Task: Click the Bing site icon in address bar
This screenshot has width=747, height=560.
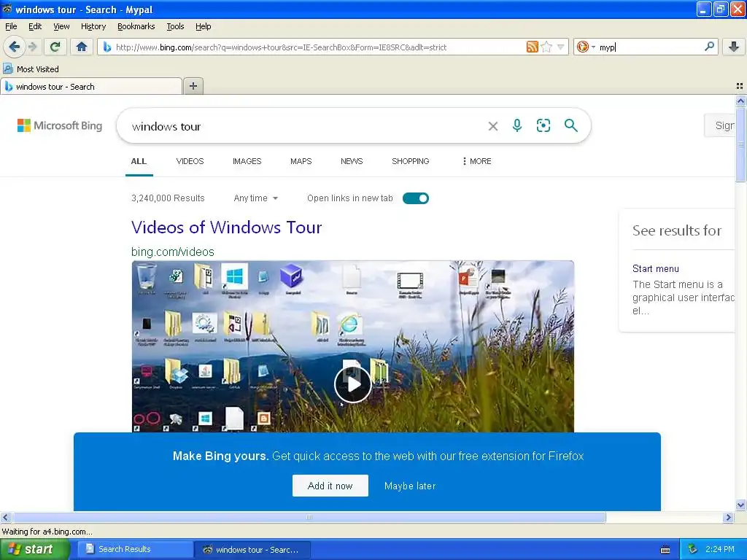Action: (x=107, y=47)
